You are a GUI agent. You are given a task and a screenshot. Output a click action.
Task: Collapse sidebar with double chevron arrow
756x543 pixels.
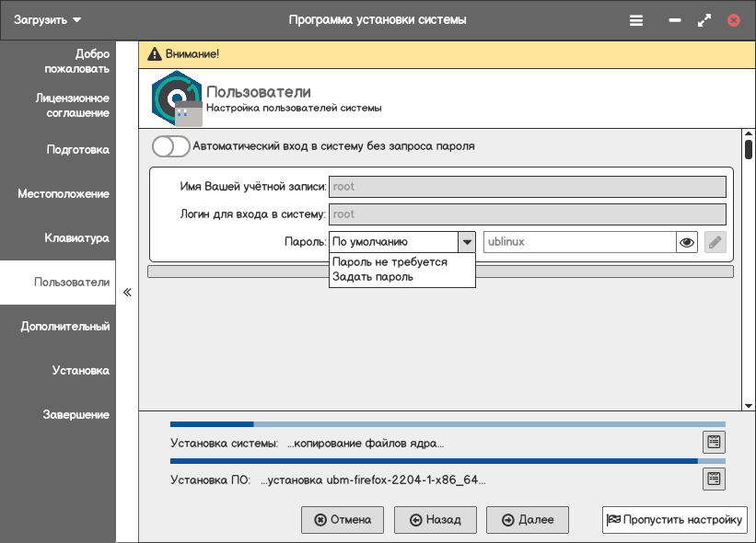[127, 293]
